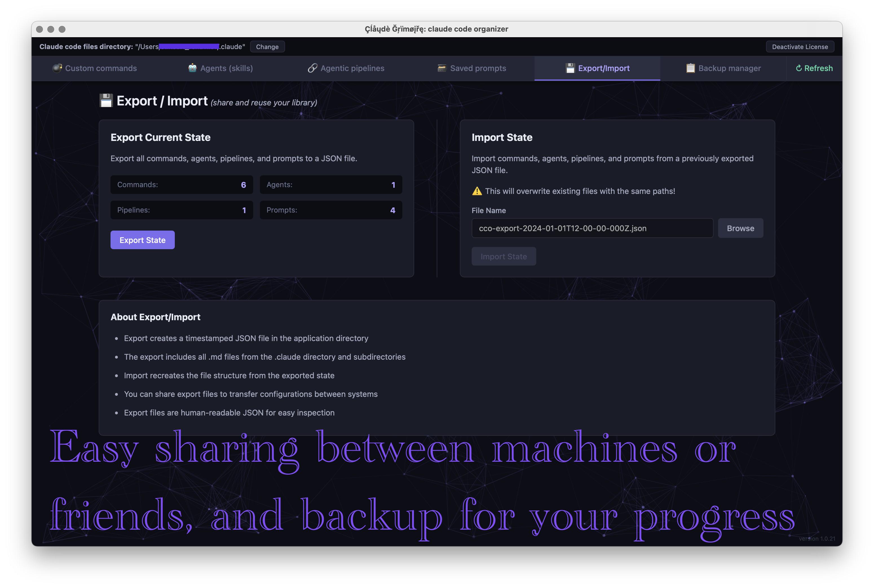Click the Change directory button

267,47
